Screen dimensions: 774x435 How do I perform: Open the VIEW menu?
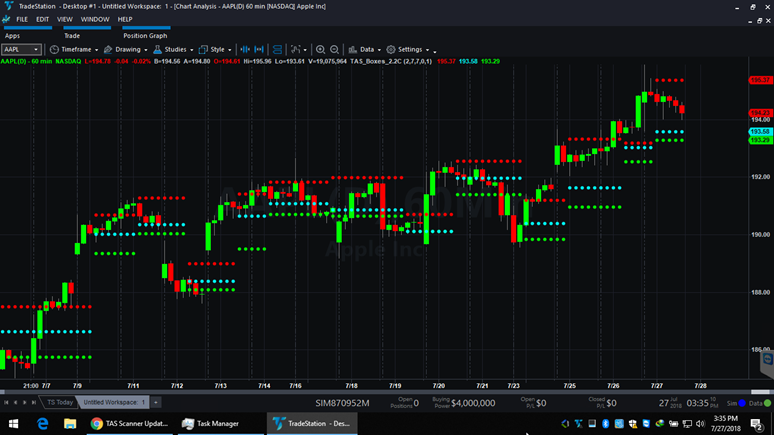point(65,19)
